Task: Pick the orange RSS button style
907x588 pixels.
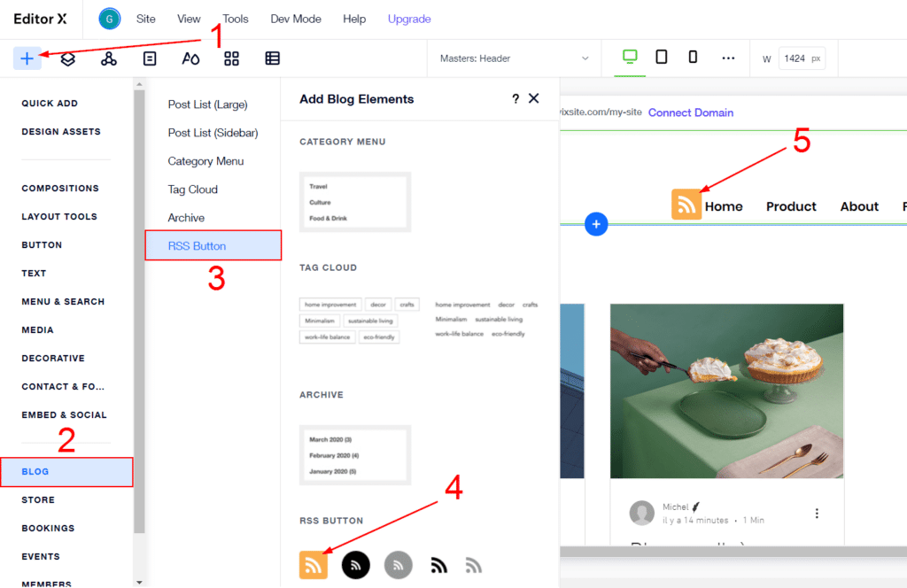Action: coord(314,565)
